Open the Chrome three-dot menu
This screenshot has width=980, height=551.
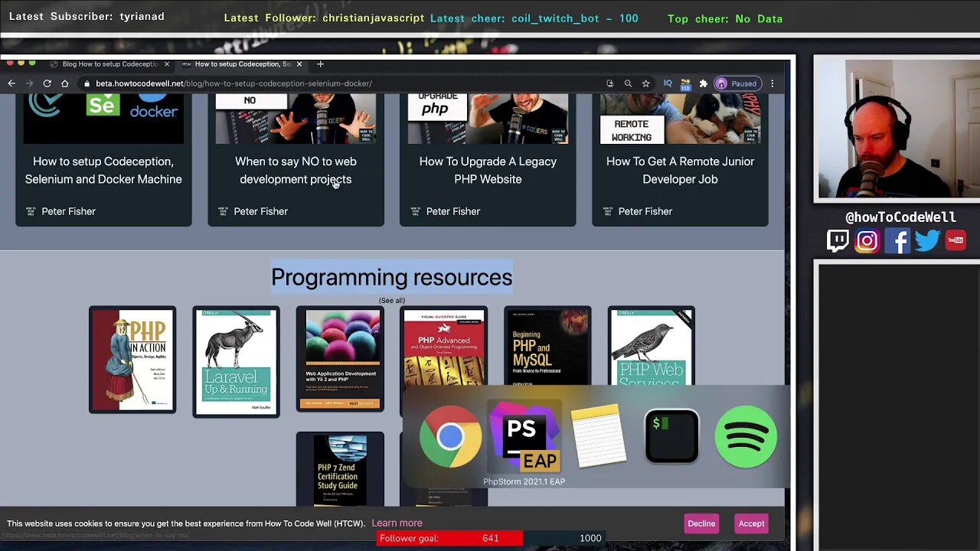(772, 83)
